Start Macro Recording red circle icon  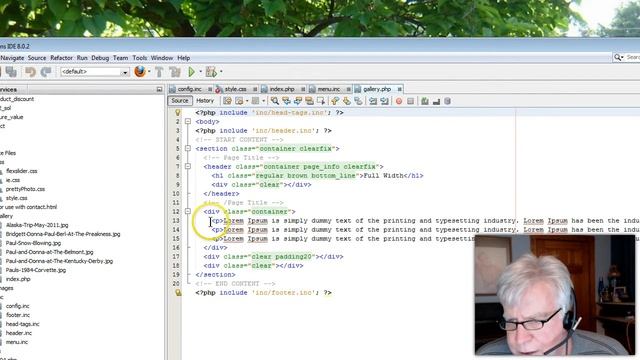click(x=399, y=101)
